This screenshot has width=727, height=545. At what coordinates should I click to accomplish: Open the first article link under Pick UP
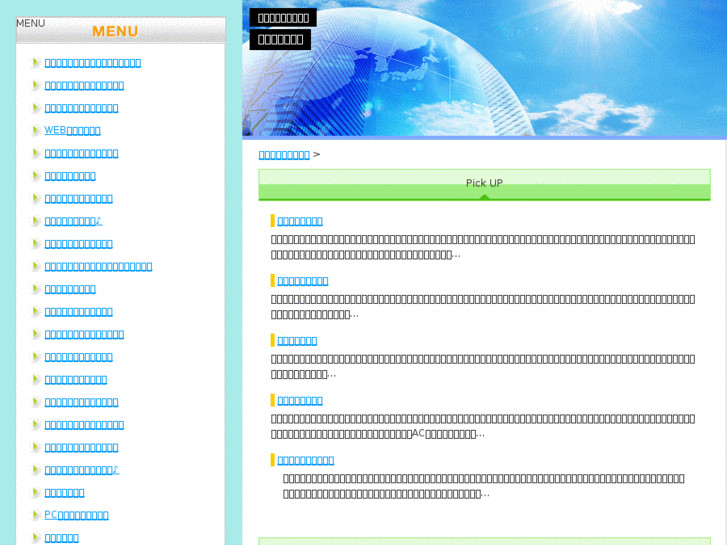click(x=300, y=221)
